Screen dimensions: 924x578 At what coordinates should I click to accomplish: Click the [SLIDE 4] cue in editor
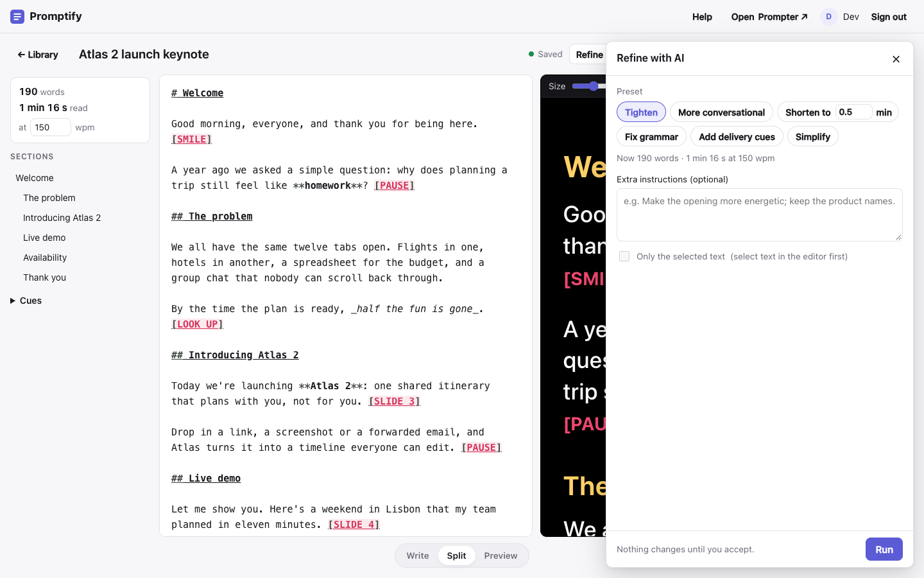[354, 525]
